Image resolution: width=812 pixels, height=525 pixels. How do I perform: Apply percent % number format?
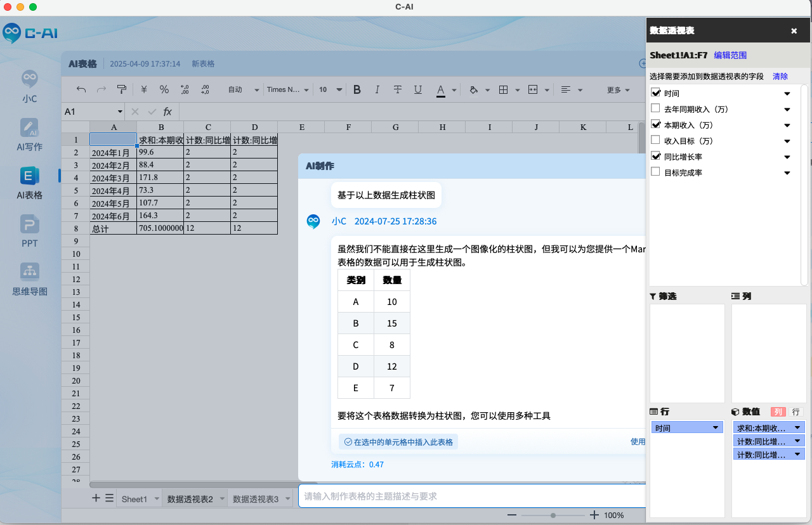click(164, 89)
